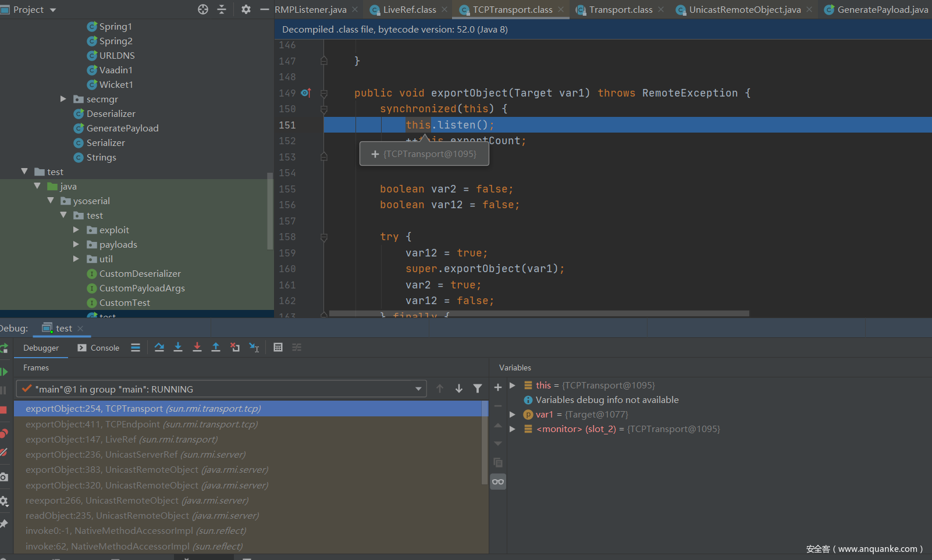Expand the secmgr folder in project tree
This screenshot has height=560, width=932.
tap(63, 99)
